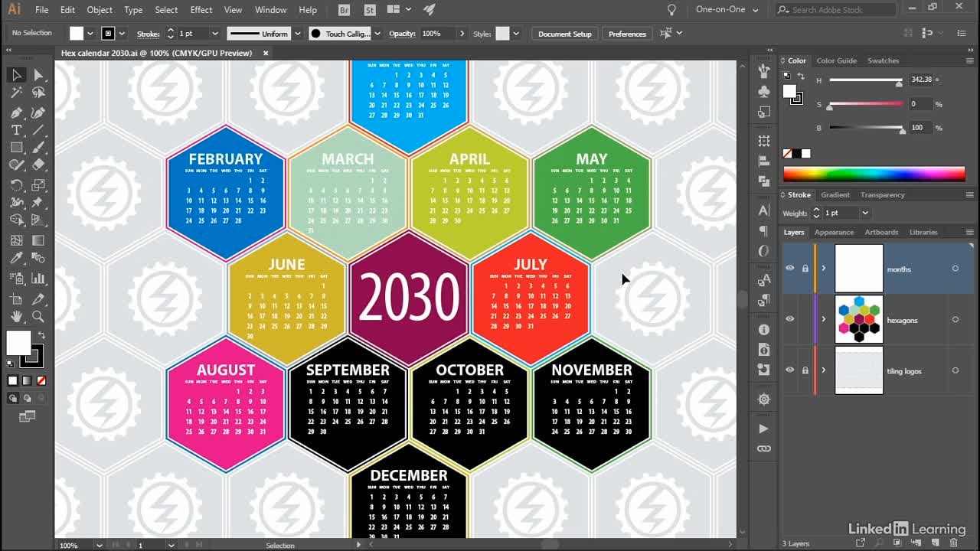The height and width of the screenshot is (551, 980).
Task: Open the Info panel icon in dock
Action: pyautogui.click(x=763, y=330)
